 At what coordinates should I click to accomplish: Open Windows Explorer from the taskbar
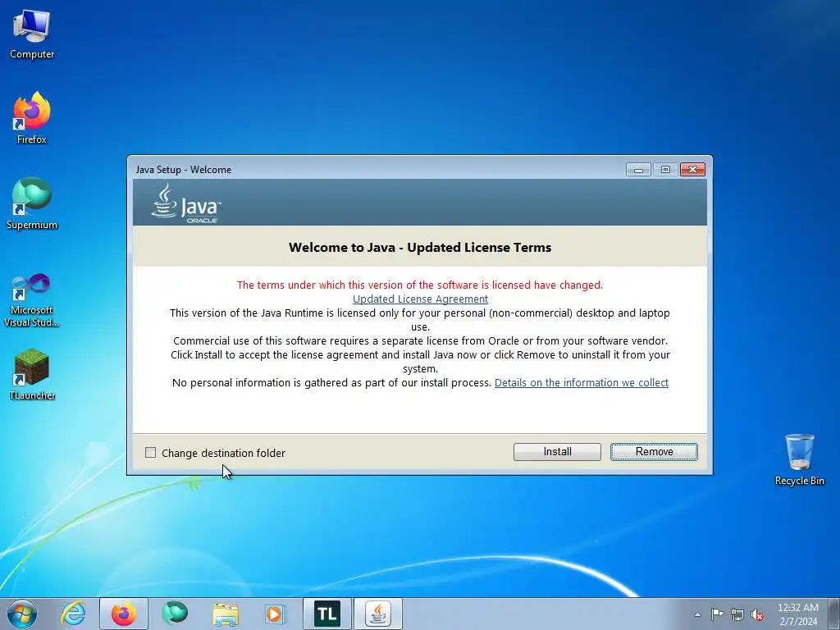pos(226,614)
